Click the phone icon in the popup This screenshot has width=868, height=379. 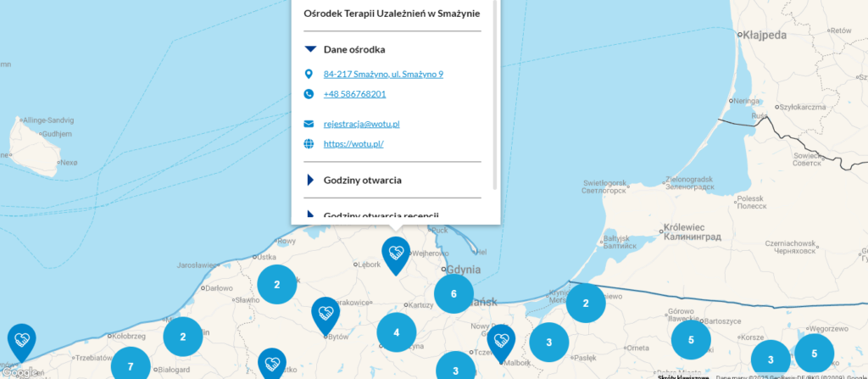coord(309,94)
